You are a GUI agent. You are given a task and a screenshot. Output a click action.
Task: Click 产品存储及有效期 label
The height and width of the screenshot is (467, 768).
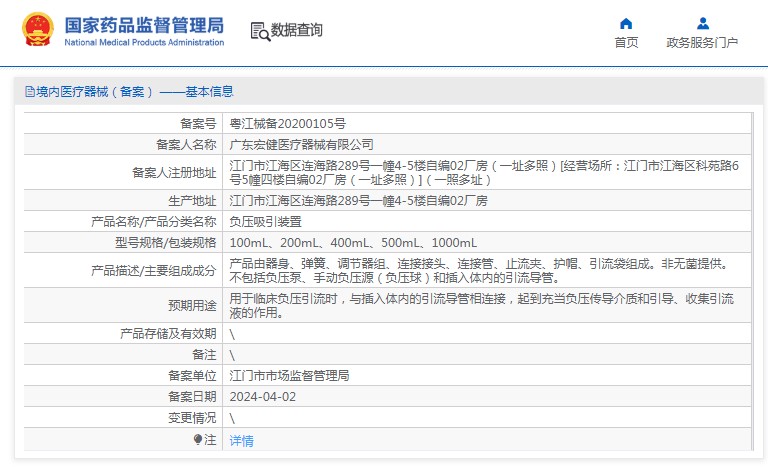[x=168, y=334]
